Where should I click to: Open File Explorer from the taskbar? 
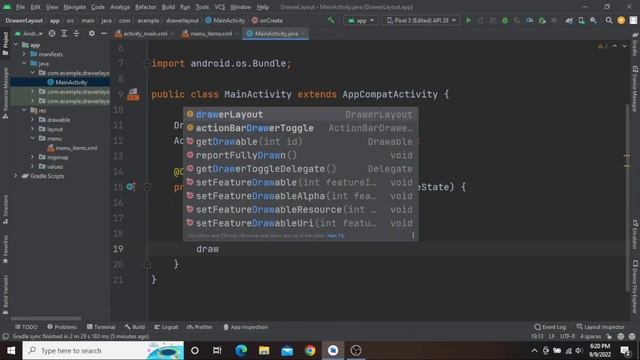pos(264,351)
